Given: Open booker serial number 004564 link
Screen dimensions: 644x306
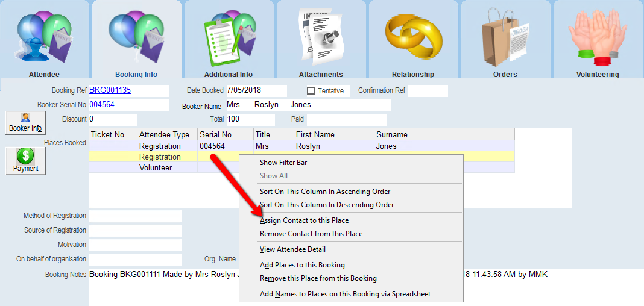Looking at the screenshot, I should [102, 105].
